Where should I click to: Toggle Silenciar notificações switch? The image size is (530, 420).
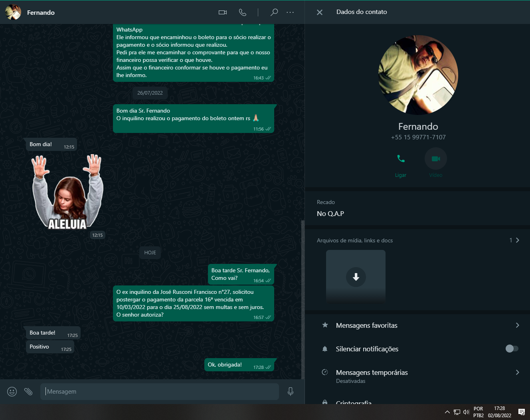(512, 349)
